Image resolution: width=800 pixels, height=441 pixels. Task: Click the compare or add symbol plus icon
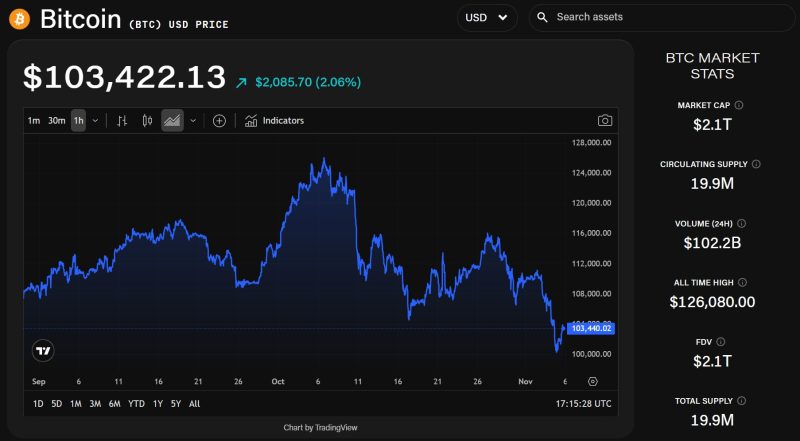219,121
